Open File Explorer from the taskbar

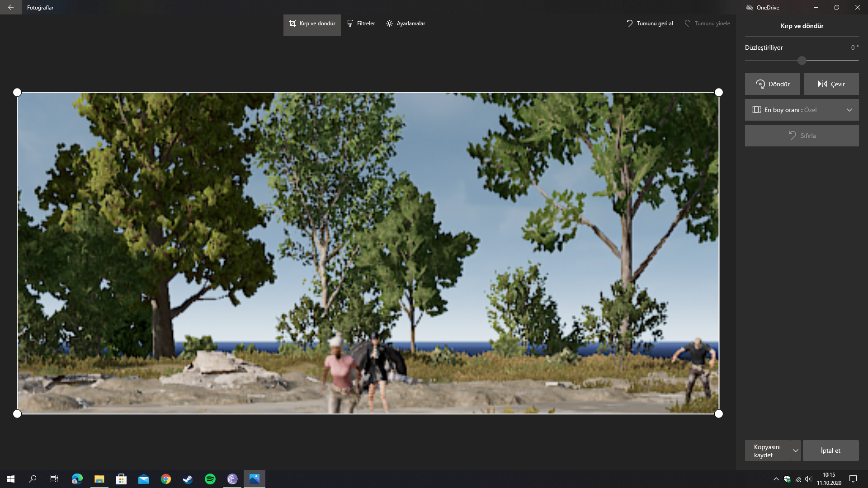click(99, 479)
